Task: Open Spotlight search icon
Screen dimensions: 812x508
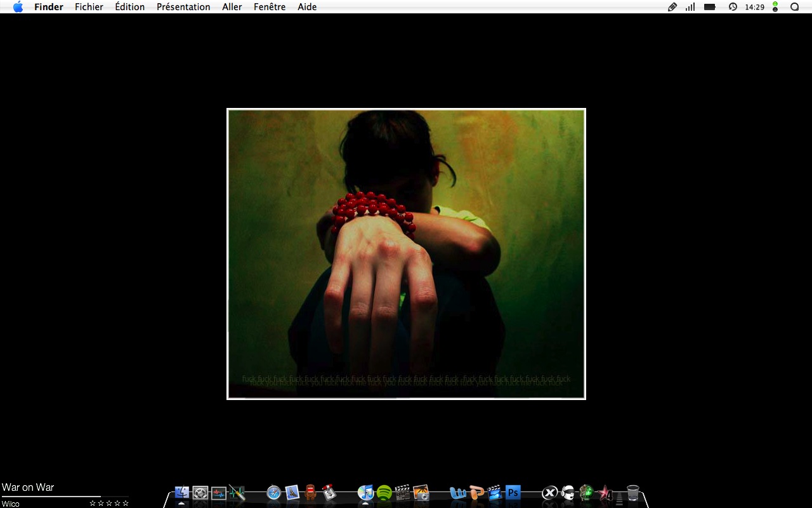Action: click(x=794, y=7)
